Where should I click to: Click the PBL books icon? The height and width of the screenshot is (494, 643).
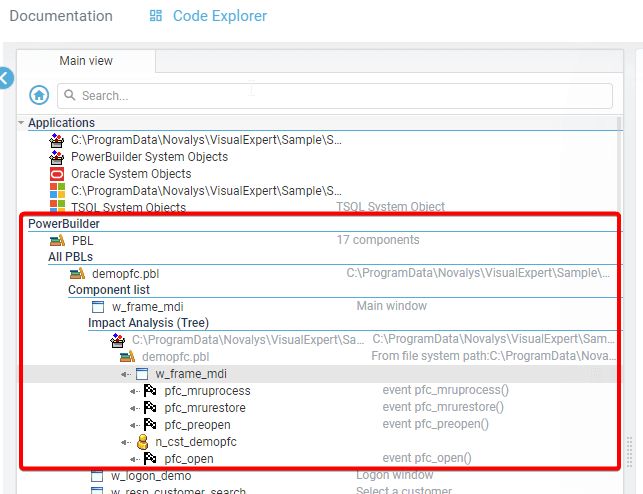(57, 240)
